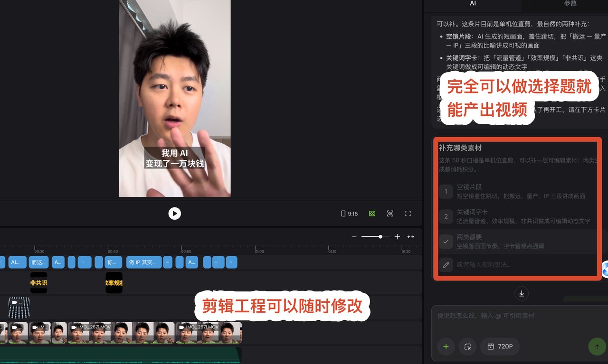
Task: Open the 9:16 aspect ratio selector
Action: [350, 214]
